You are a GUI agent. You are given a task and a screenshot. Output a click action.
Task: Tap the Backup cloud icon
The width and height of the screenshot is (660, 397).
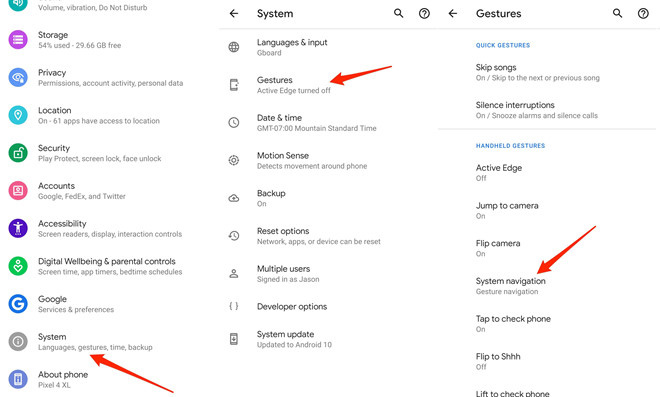pyautogui.click(x=234, y=198)
